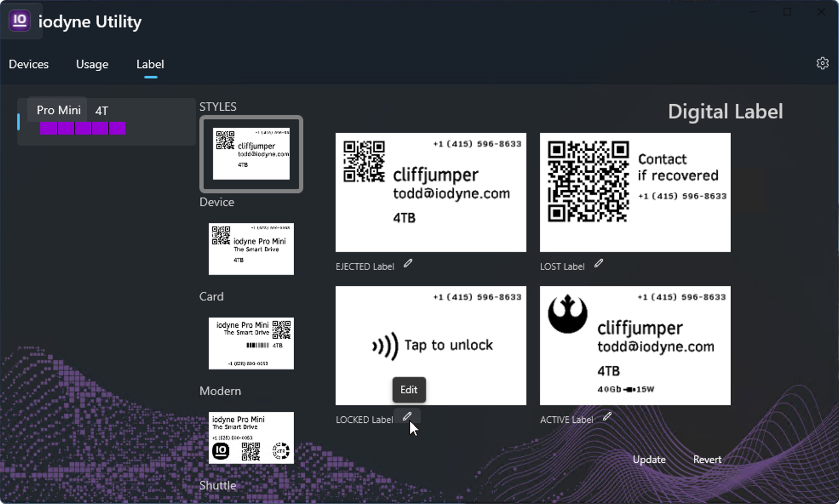Click the 'Card' style name text
Viewport: 839px width, 504px height.
pyautogui.click(x=211, y=297)
